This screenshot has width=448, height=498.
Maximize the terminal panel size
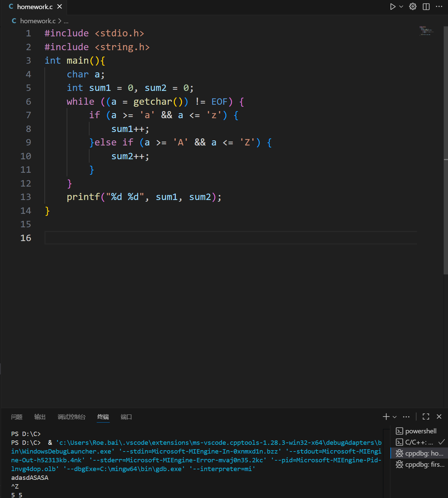[426, 417]
